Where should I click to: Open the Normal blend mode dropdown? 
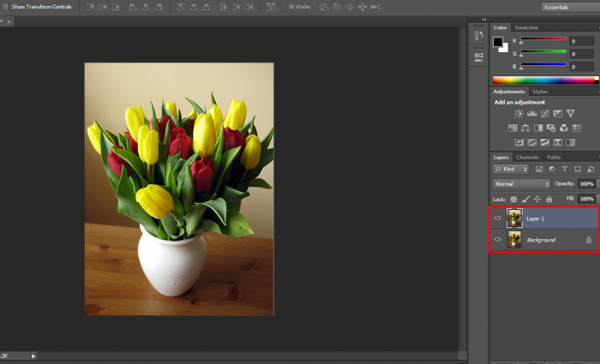[522, 184]
